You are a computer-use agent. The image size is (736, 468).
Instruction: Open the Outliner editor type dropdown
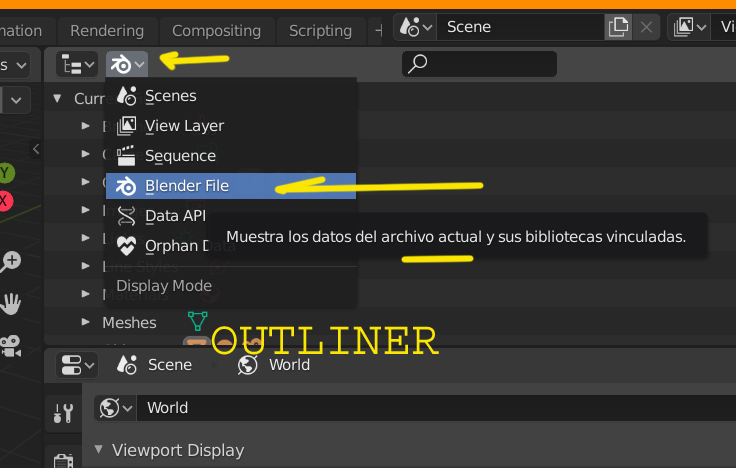point(76,64)
